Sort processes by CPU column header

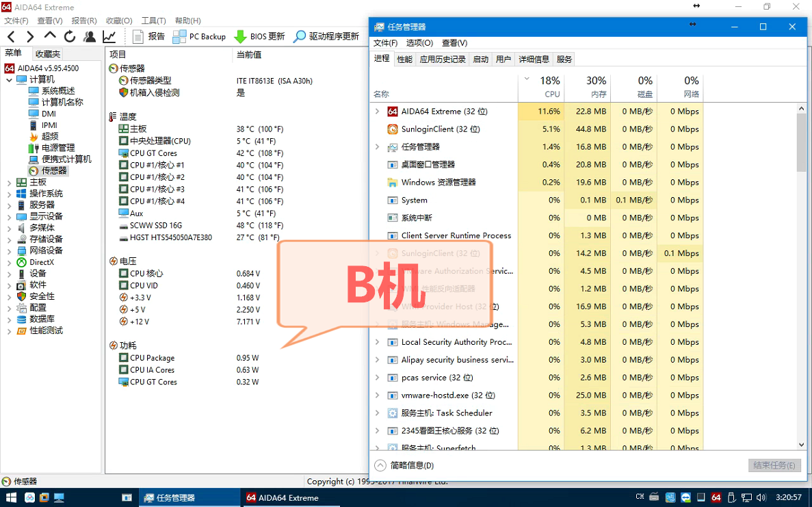[x=541, y=87]
